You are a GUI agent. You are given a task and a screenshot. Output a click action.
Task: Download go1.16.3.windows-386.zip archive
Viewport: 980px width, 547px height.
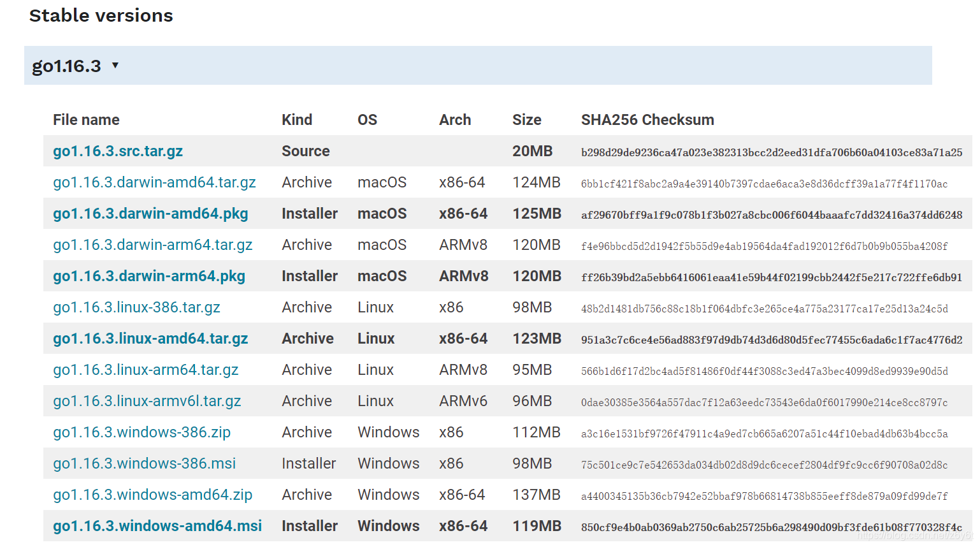point(142,432)
